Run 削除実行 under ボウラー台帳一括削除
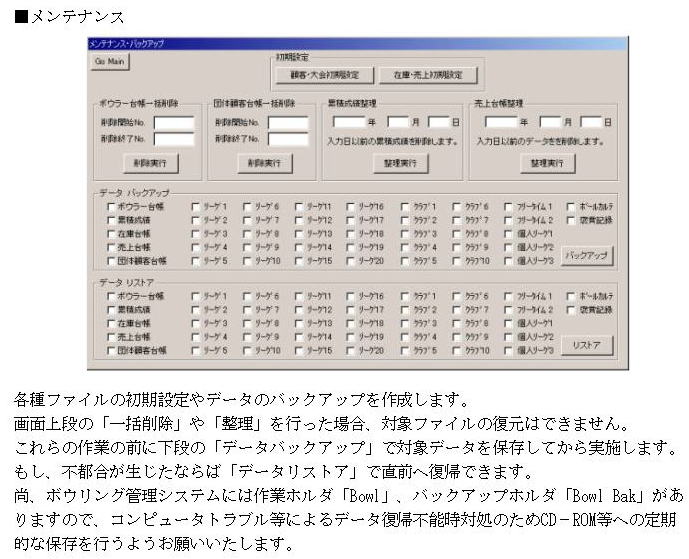The height and width of the screenshot is (559, 689). [150, 163]
